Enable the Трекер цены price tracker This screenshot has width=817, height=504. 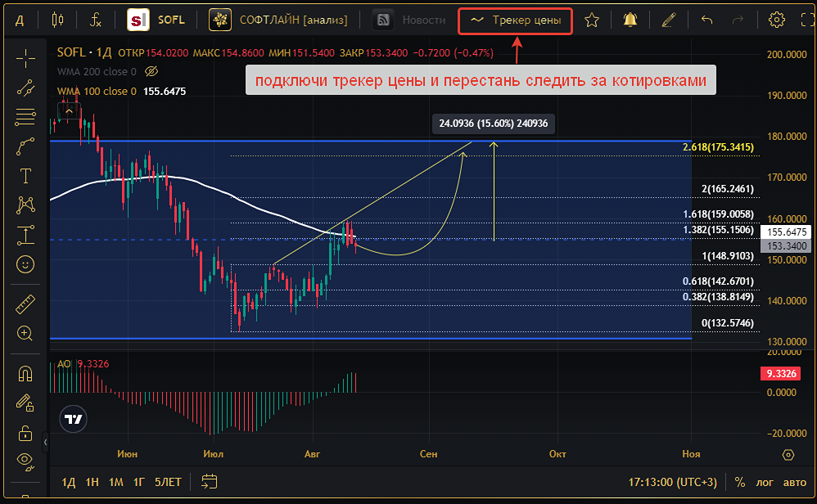point(515,20)
